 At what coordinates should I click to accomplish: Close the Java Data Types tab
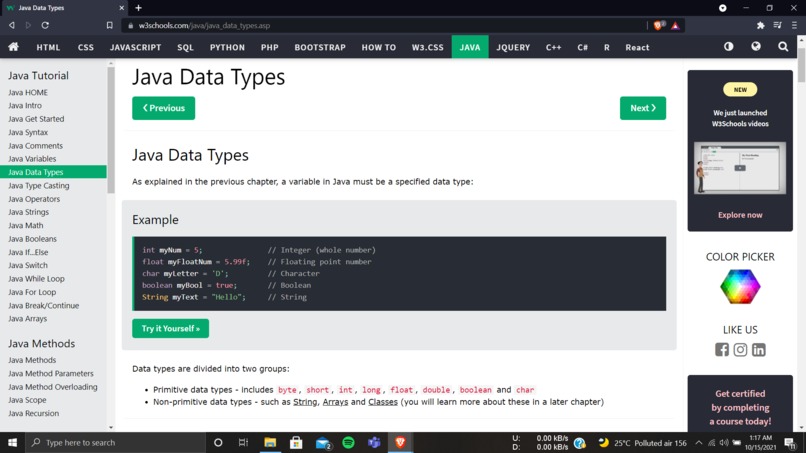(x=121, y=8)
